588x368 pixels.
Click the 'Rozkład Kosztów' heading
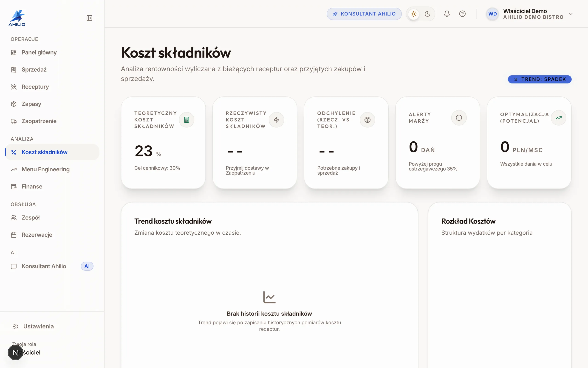point(469,221)
